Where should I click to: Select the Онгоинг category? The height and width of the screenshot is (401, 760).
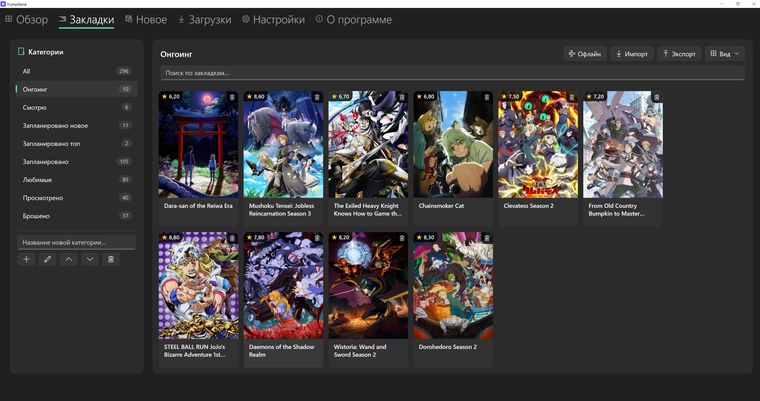77,89
